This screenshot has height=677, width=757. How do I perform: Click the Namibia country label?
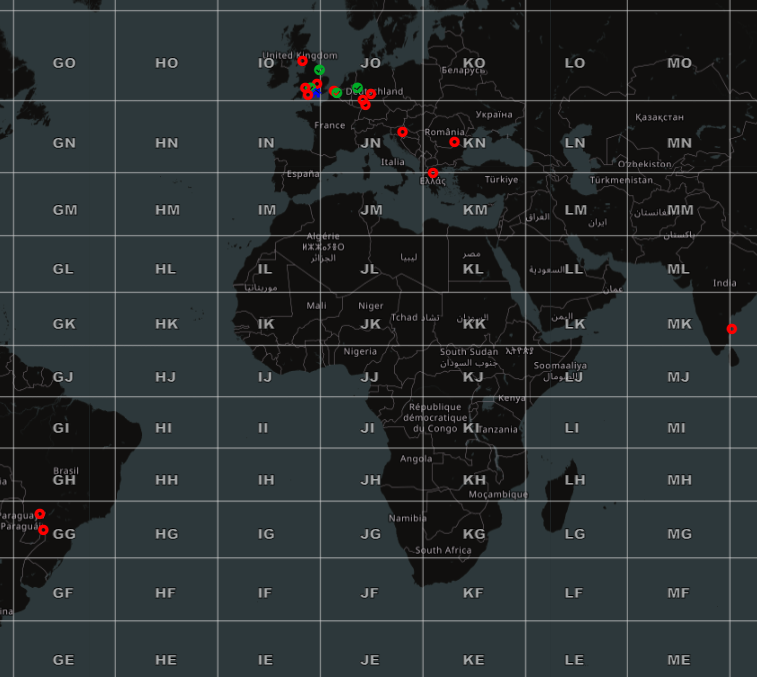(x=407, y=518)
